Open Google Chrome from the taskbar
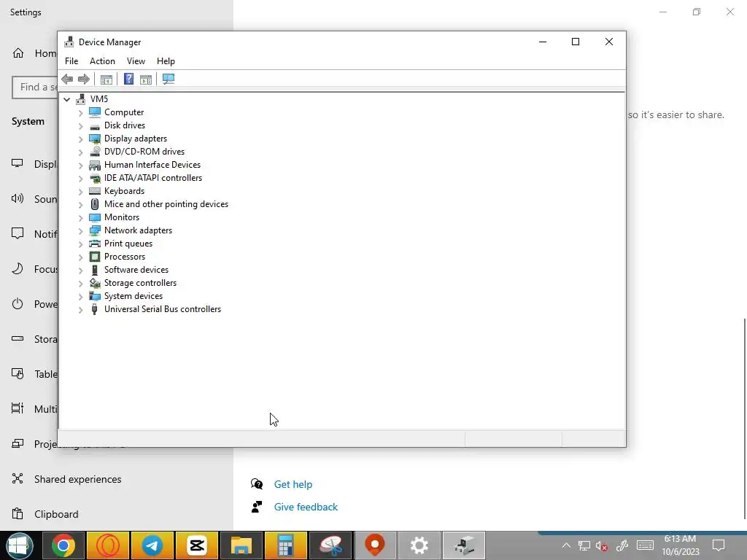This screenshot has width=747, height=560. tap(63, 545)
